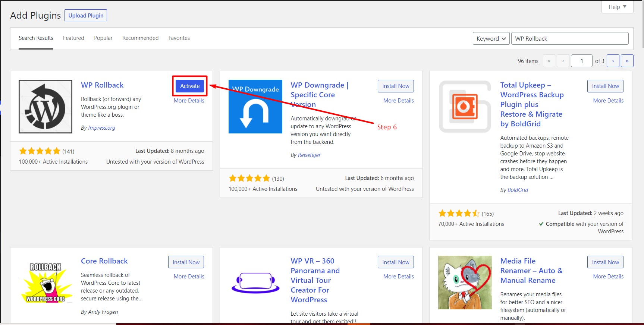Switch to the Popular tab
Viewport: 644px width, 325px height.
click(103, 38)
